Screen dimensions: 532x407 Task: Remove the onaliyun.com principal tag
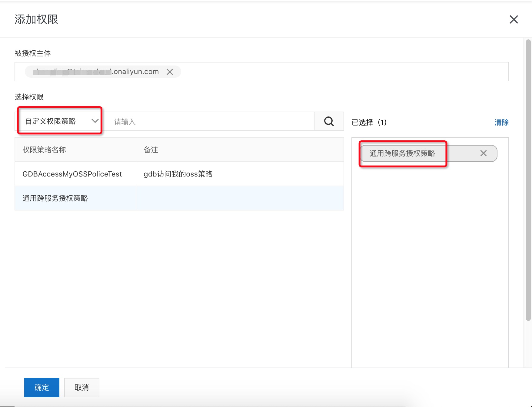click(170, 72)
